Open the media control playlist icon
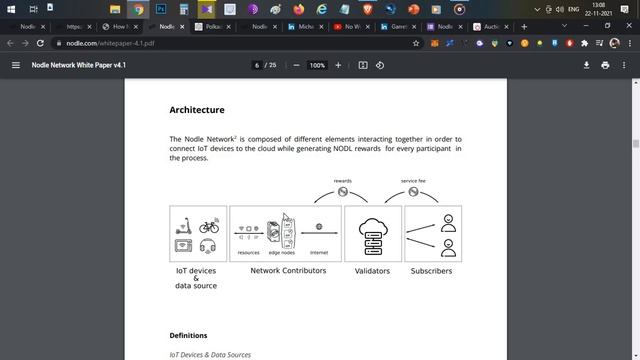This screenshot has height=360, width=640. [x=599, y=43]
